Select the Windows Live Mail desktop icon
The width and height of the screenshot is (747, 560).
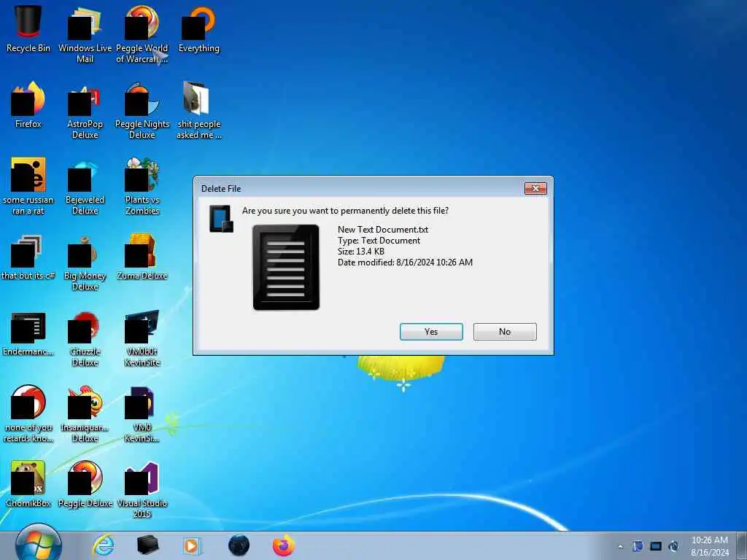pyautogui.click(x=85, y=34)
